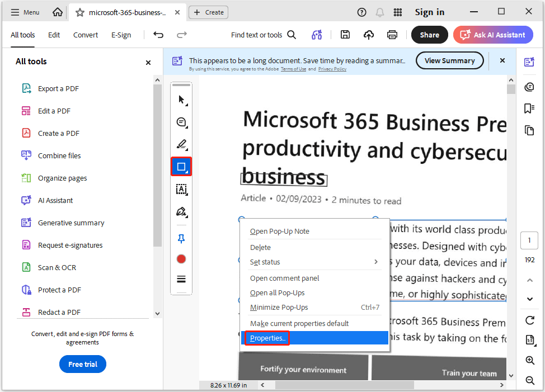Viewport: 545px width, 392px height.
Task: Choose Open comment panel
Action: coord(315,278)
